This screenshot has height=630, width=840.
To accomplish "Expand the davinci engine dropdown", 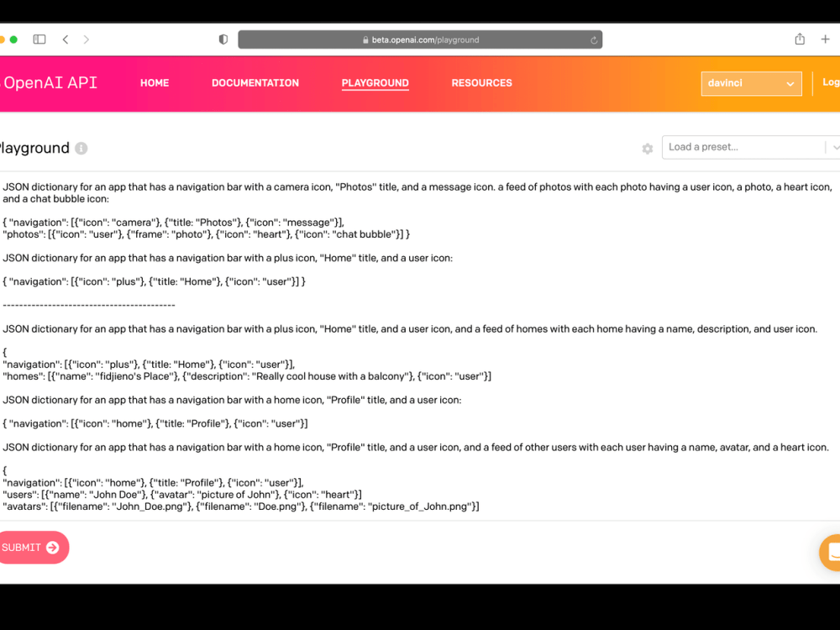I will [751, 83].
